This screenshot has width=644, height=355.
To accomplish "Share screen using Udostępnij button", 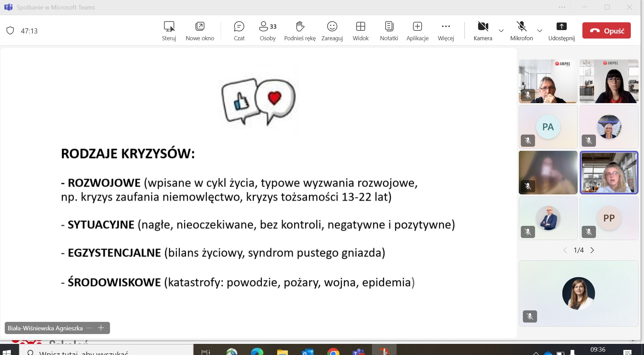I will (561, 31).
